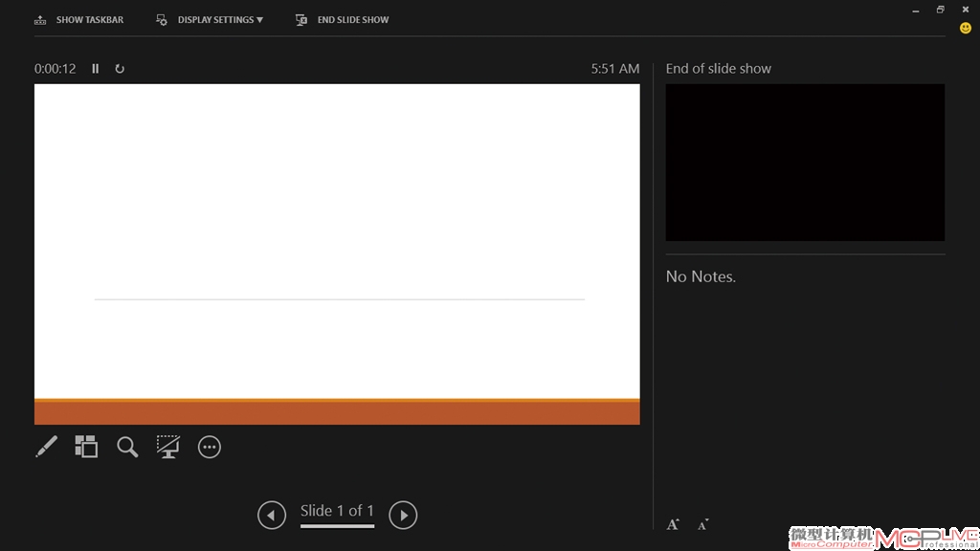Click the No Notes text area
The image size is (980, 551).
pos(701,276)
